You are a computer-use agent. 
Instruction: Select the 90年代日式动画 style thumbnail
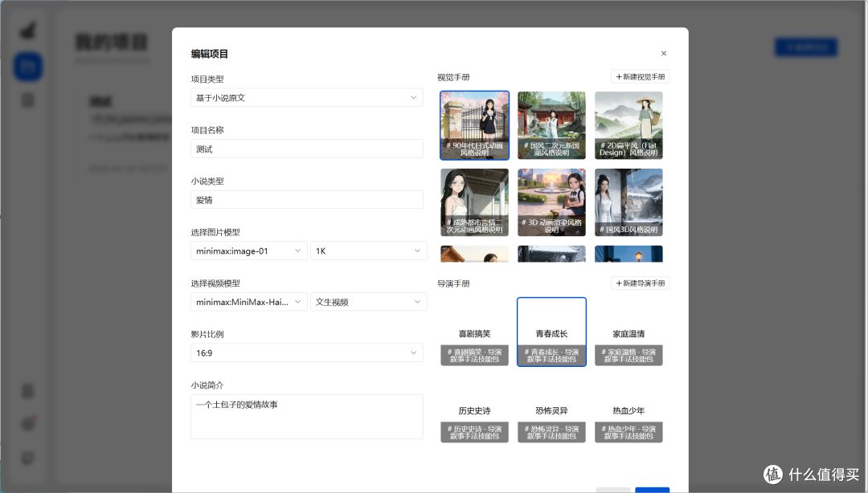474,125
